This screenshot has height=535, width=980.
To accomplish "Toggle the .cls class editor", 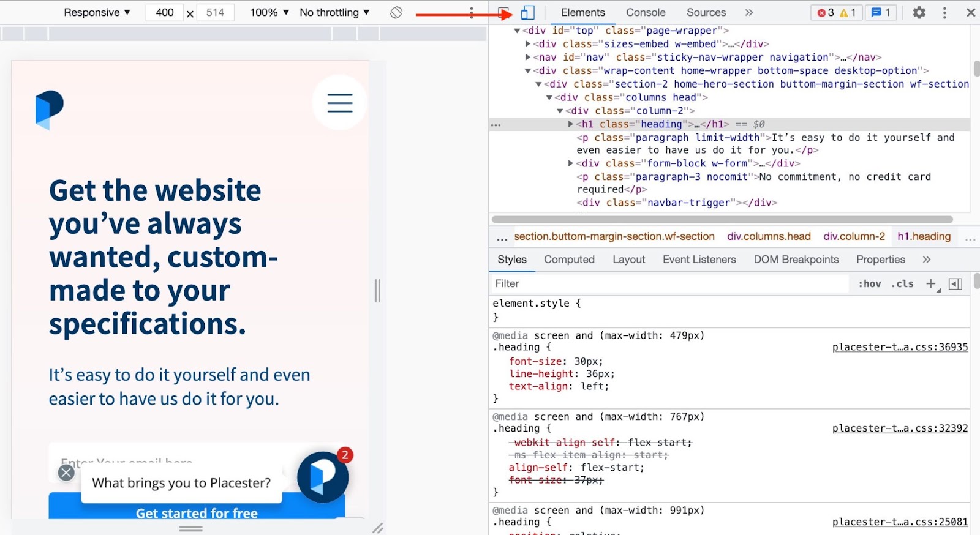I will point(902,283).
